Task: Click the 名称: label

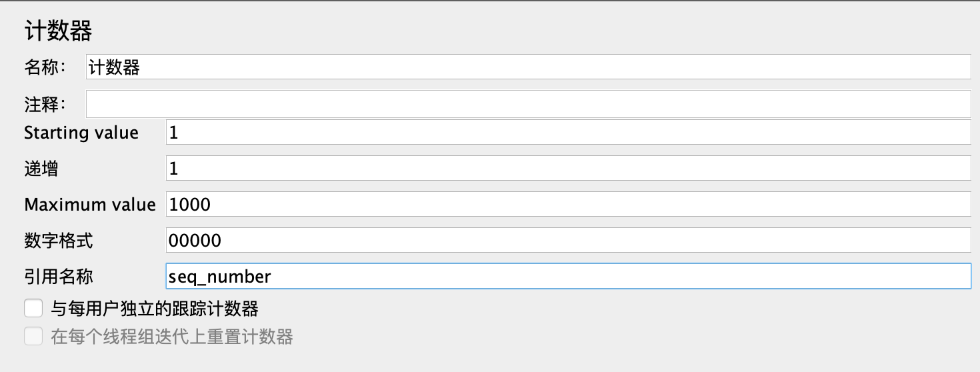Action: point(45,67)
